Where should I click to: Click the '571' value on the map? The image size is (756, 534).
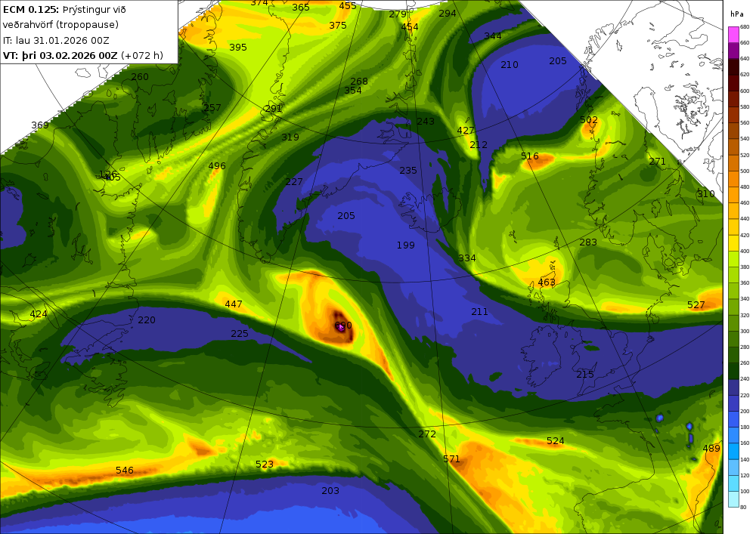click(451, 459)
